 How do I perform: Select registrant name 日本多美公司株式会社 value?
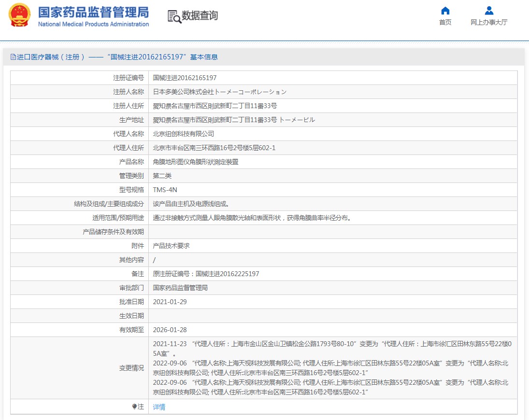click(x=220, y=92)
